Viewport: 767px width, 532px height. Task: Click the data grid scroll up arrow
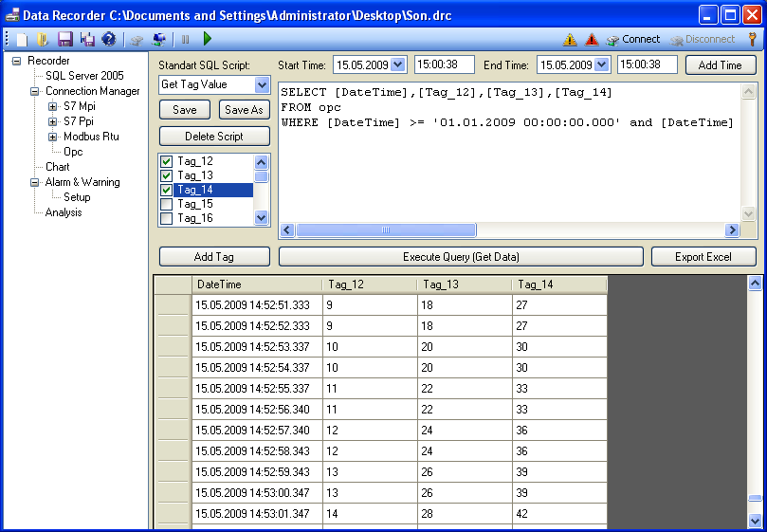point(755,283)
